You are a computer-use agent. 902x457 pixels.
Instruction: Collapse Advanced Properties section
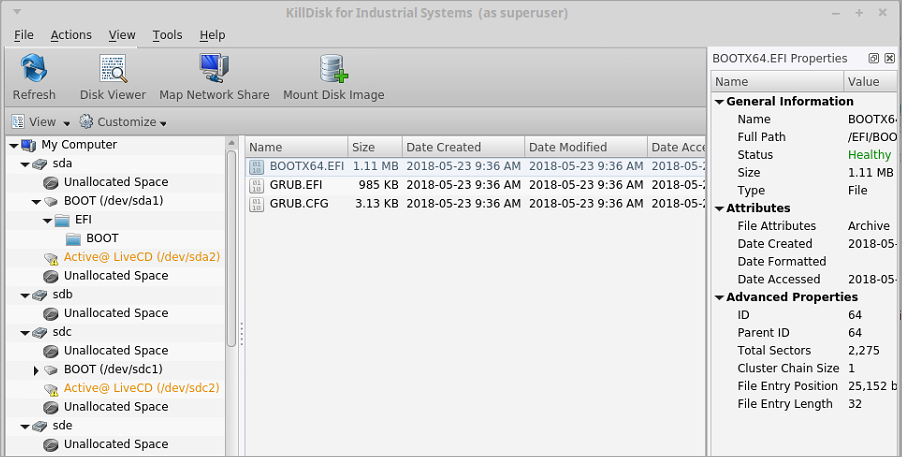[719, 298]
